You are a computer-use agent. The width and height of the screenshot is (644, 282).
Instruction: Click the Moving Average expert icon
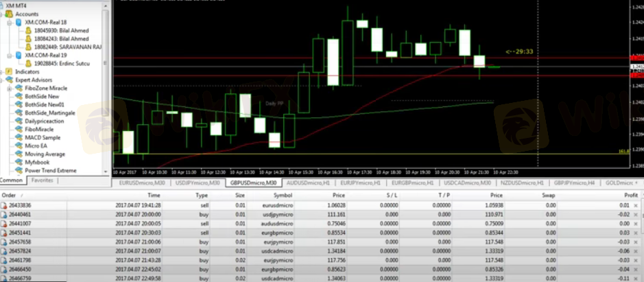19,154
